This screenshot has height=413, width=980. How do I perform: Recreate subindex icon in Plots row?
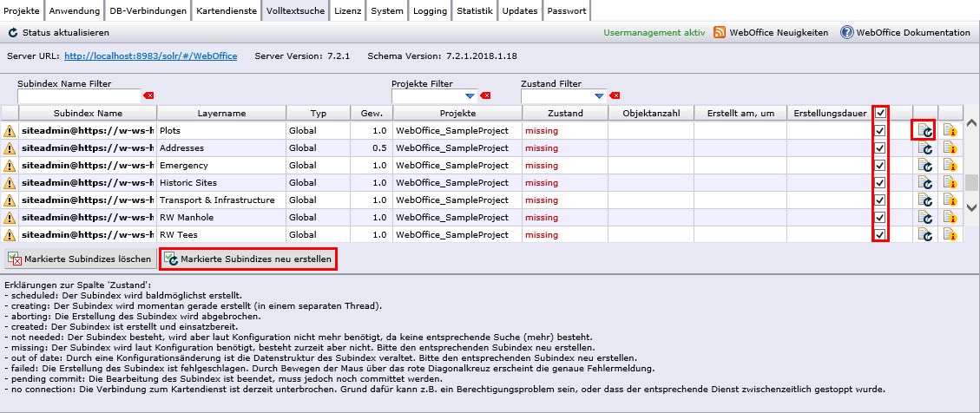(x=925, y=131)
